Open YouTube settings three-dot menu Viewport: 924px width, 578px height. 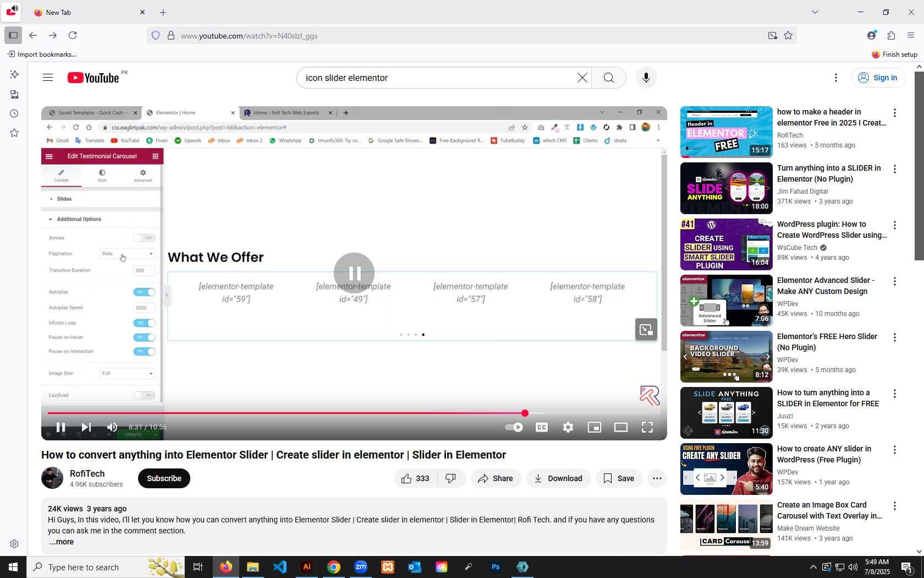coord(836,78)
